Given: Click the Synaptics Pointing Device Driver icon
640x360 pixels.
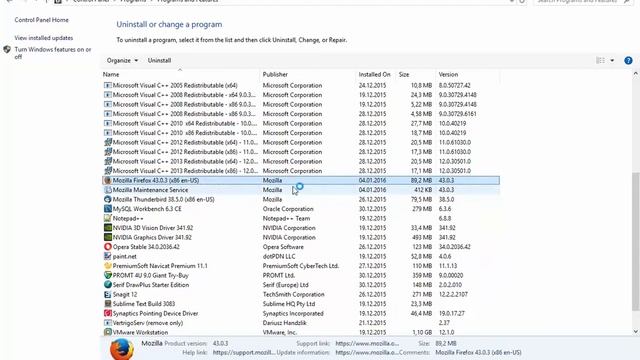Looking at the screenshot, I should pyautogui.click(x=107, y=313).
